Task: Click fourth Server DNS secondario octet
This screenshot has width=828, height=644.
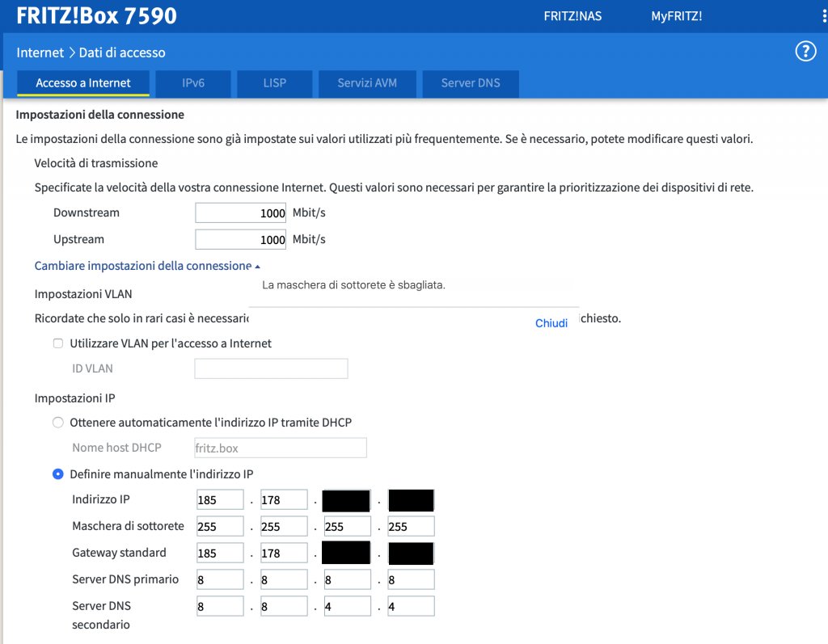Action: pyautogui.click(x=411, y=606)
